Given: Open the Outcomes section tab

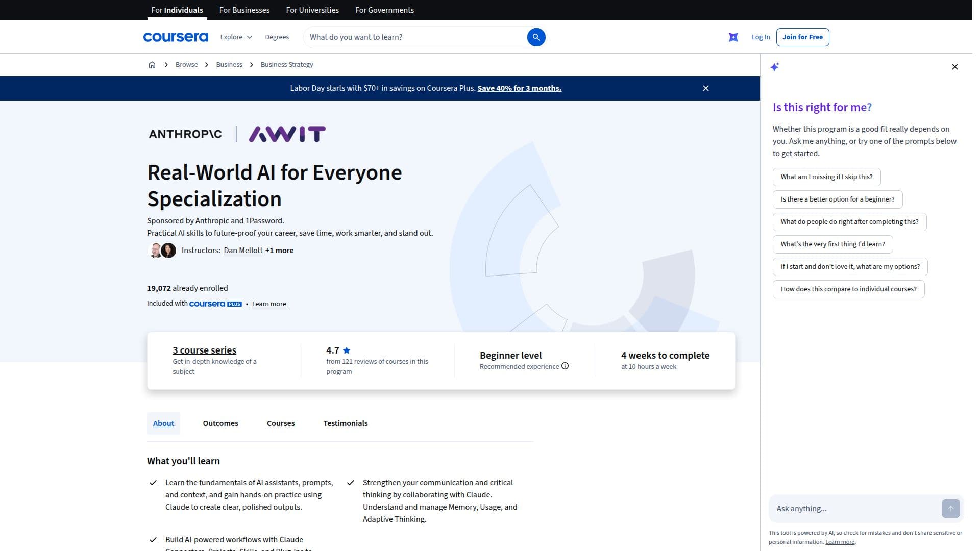Looking at the screenshot, I should pos(220,423).
